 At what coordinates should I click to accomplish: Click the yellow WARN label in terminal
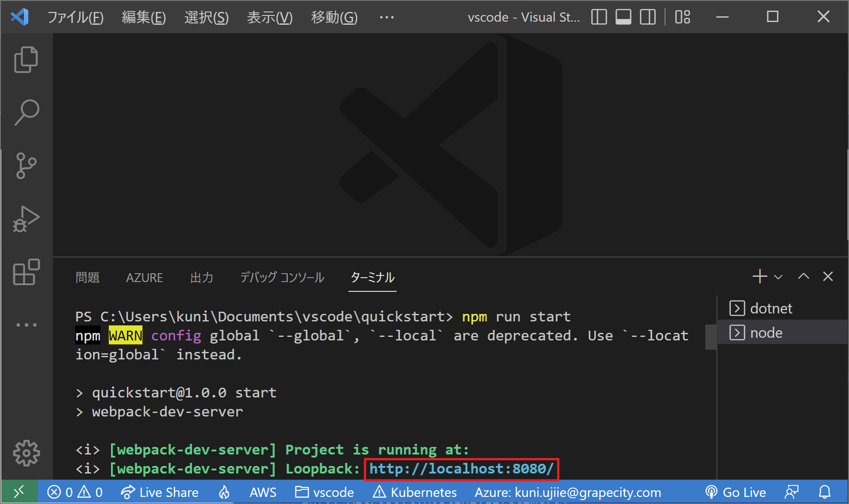pos(126,336)
